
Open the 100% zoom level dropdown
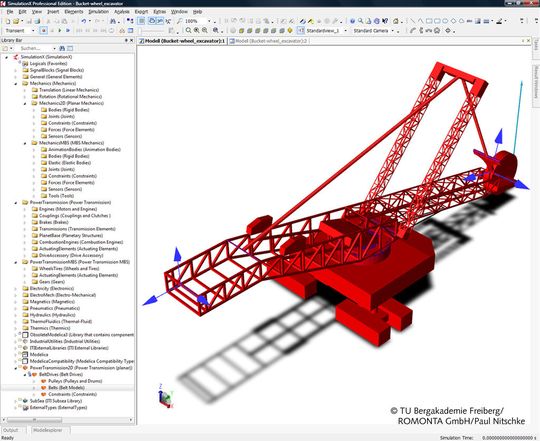209,21
